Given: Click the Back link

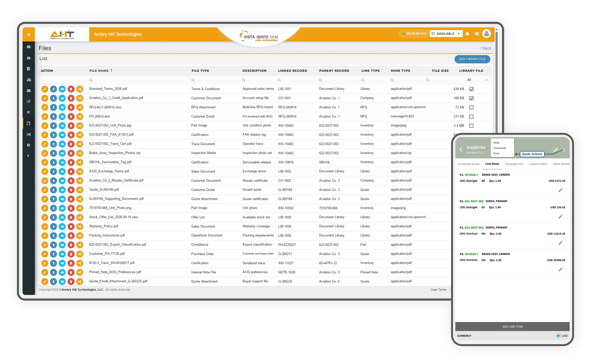Looking at the screenshot, I should (485, 48).
